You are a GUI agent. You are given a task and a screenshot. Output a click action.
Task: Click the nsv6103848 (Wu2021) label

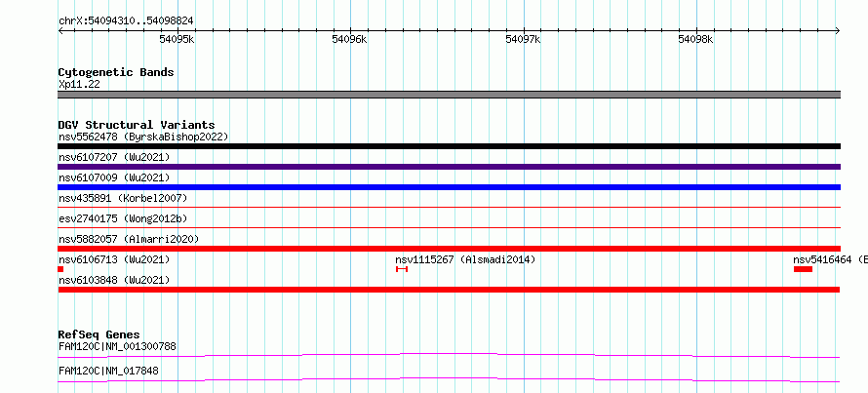pyautogui.click(x=114, y=280)
